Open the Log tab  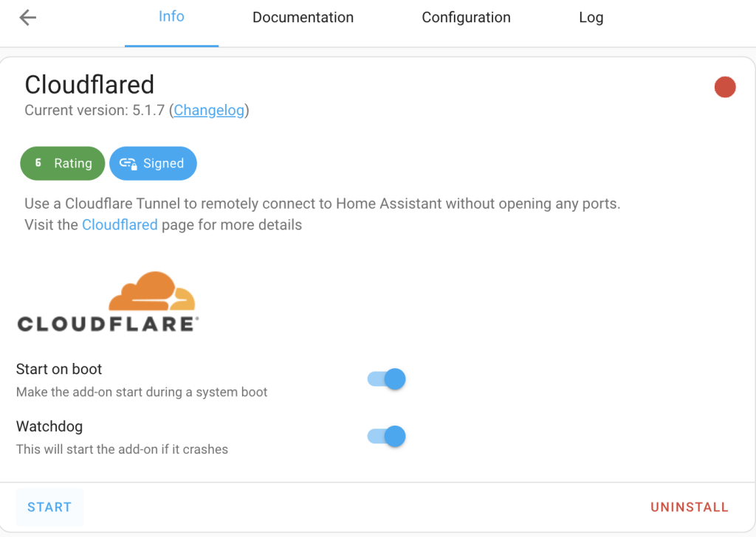[591, 18]
